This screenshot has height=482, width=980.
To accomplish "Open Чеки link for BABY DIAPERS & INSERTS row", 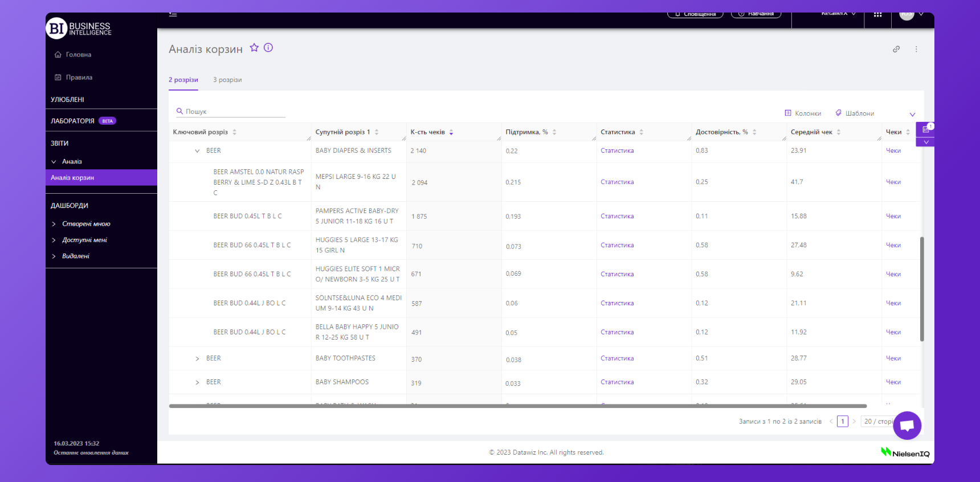I will [x=893, y=150].
